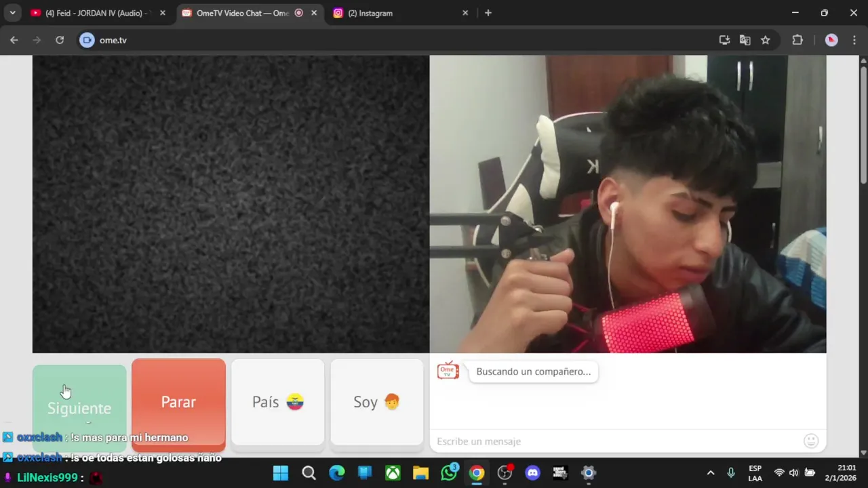The width and height of the screenshot is (868, 488).
Task: Open the blue monitor app on taskbar
Action: coord(365,473)
